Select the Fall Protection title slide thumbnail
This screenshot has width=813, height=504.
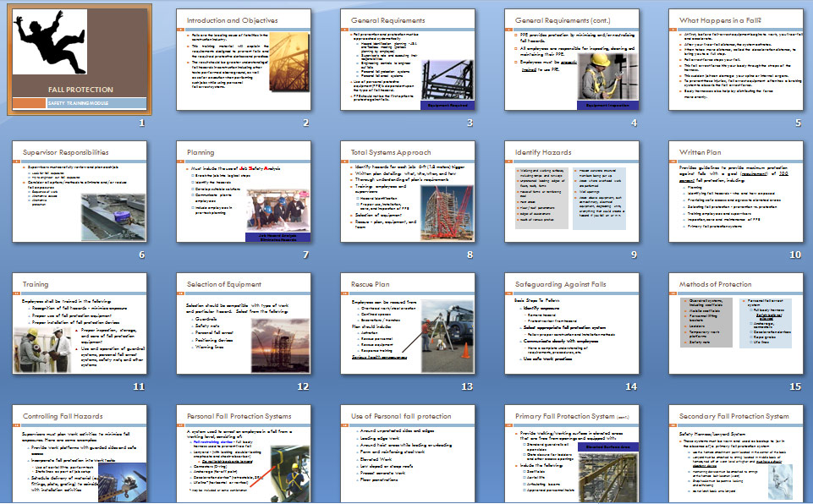pyautogui.click(x=80, y=59)
